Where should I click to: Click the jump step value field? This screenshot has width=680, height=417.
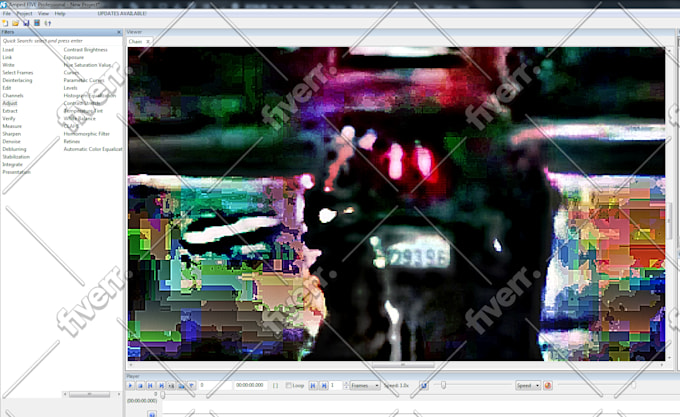pyautogui.click(x=336, y=385)
